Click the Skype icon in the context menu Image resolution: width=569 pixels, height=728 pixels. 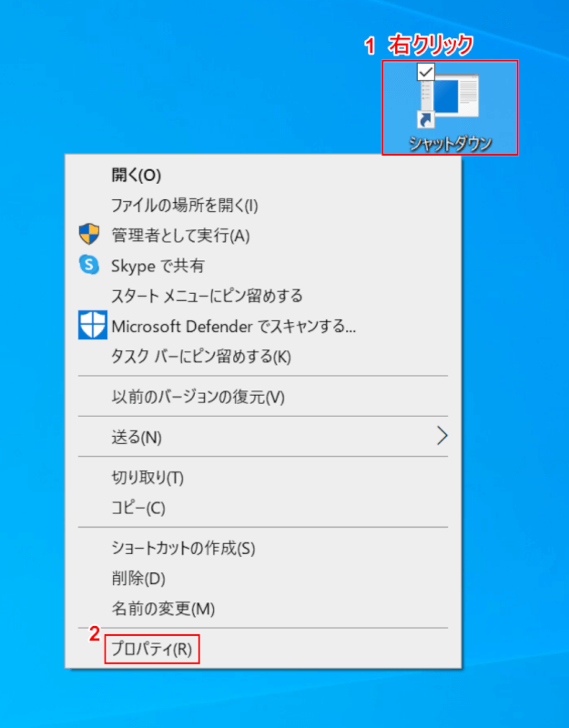88,265
